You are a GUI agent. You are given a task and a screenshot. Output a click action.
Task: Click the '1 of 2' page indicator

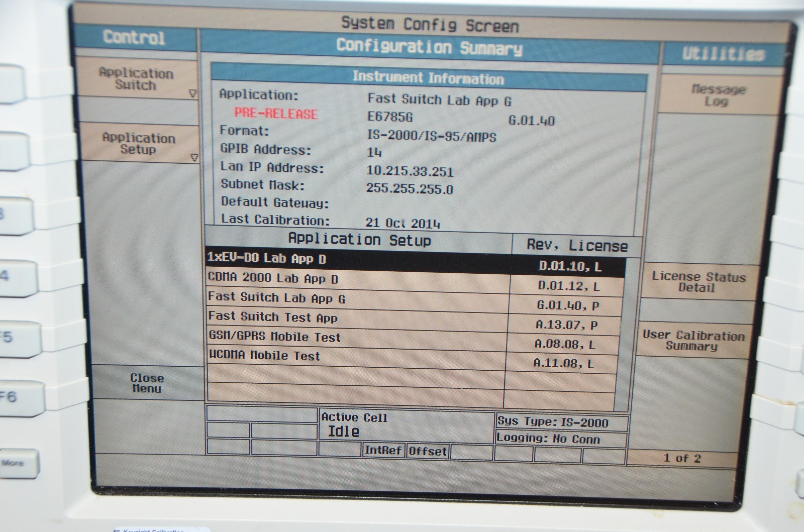tap(681, 458)
